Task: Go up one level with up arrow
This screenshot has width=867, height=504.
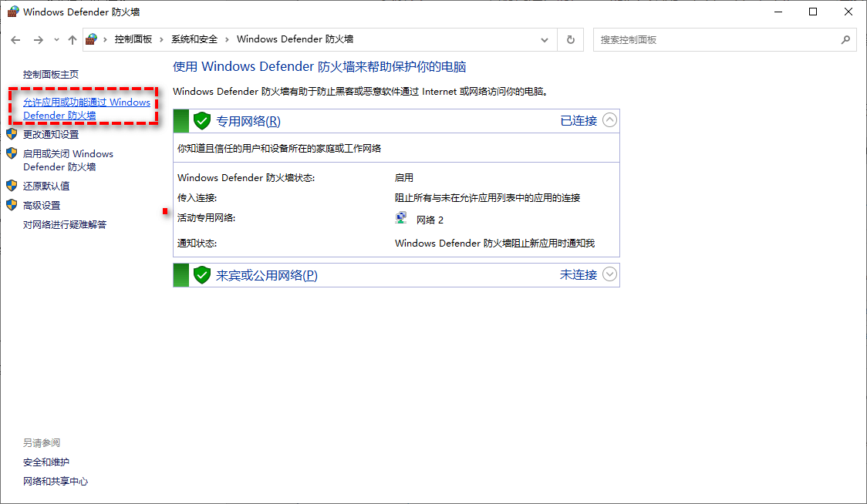Action: pos(73,40)
